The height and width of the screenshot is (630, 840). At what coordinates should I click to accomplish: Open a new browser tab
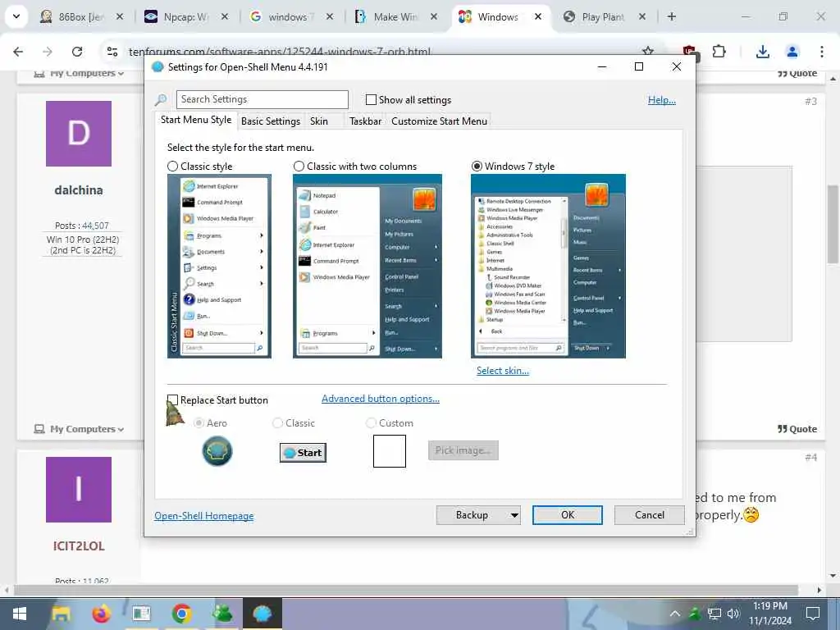tap(671, 16)
